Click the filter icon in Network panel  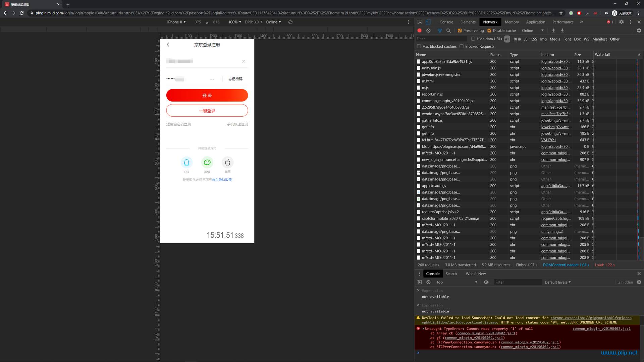click(440, 31)
